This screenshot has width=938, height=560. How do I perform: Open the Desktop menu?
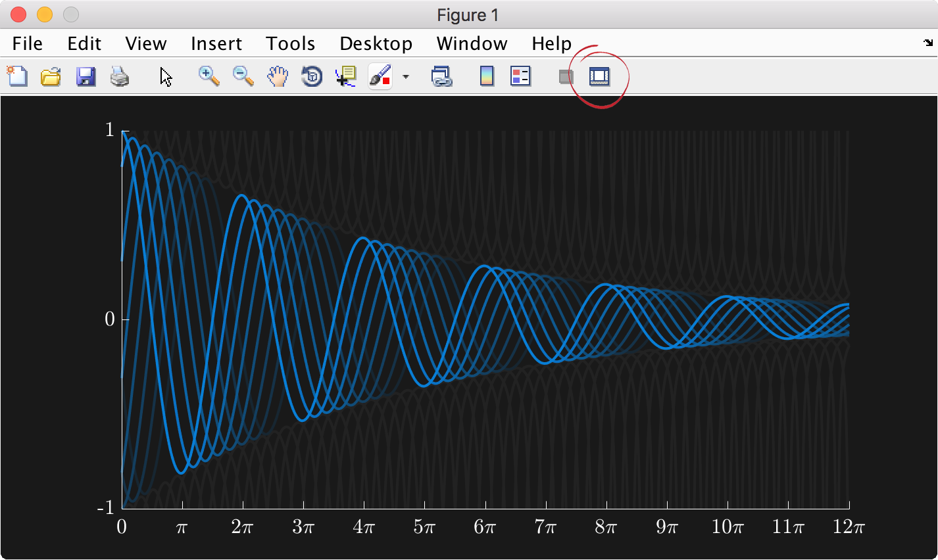(376, 43)
